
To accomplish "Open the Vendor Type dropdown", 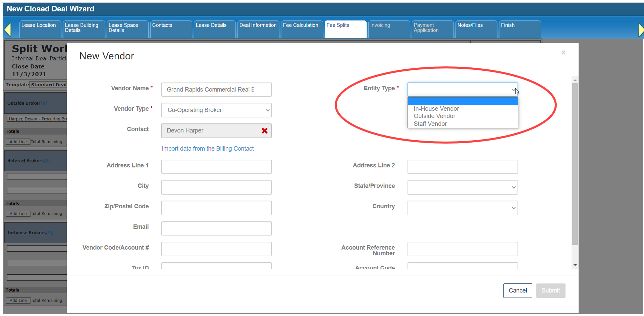I will (216, 110).
